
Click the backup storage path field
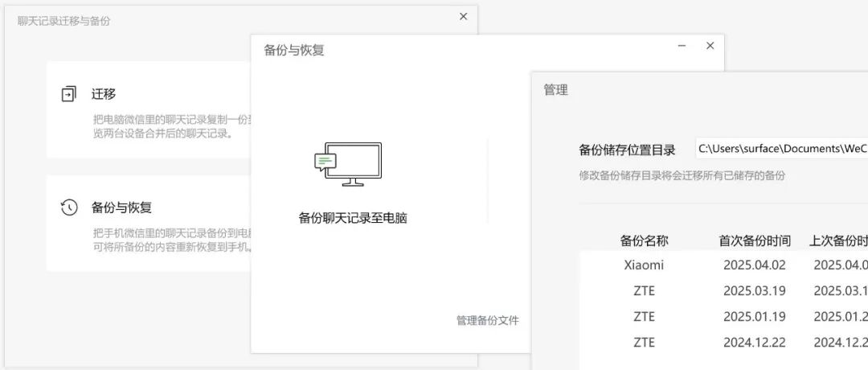click(x=782, y=149)
